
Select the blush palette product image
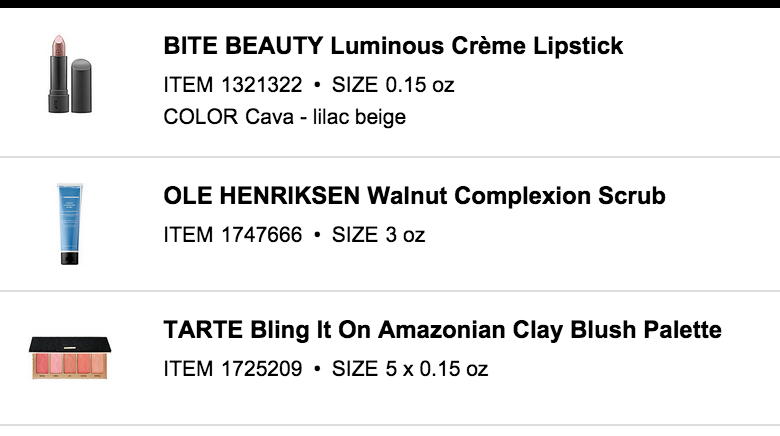click(70, 358)
